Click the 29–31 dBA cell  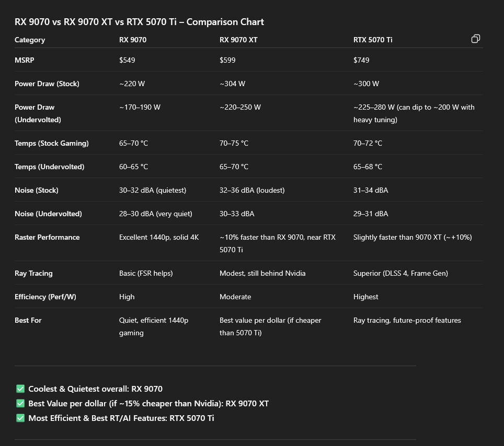click(371, 214)
